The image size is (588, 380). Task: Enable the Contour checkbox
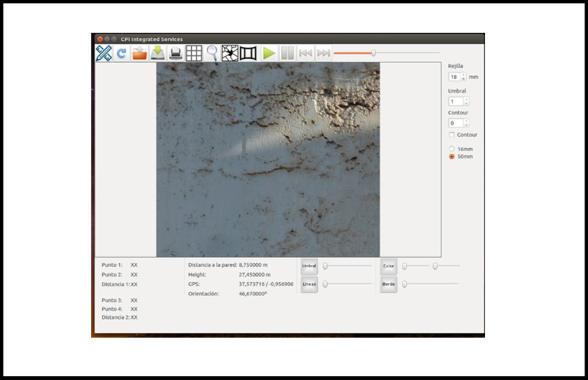click(452, 135)
